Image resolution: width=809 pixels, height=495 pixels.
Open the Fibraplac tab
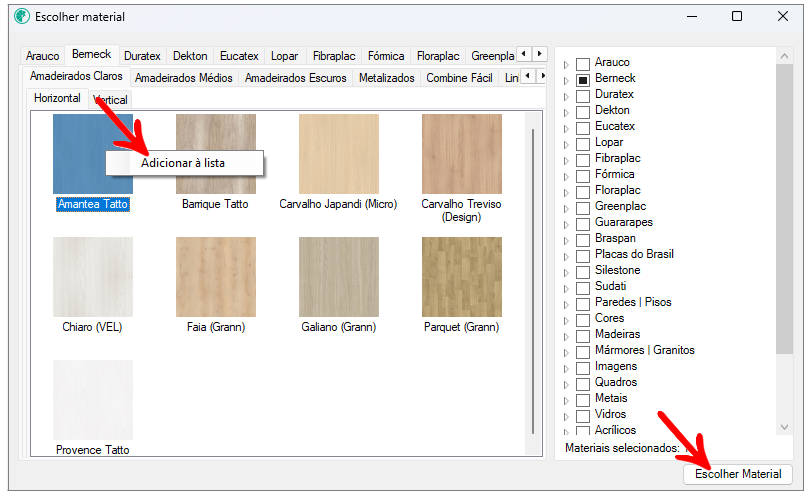(x=334, y=56)
